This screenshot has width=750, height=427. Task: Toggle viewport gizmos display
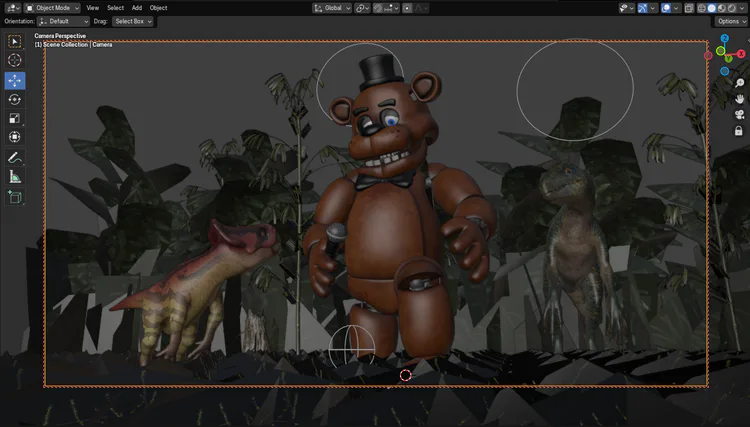coord(643,8)
